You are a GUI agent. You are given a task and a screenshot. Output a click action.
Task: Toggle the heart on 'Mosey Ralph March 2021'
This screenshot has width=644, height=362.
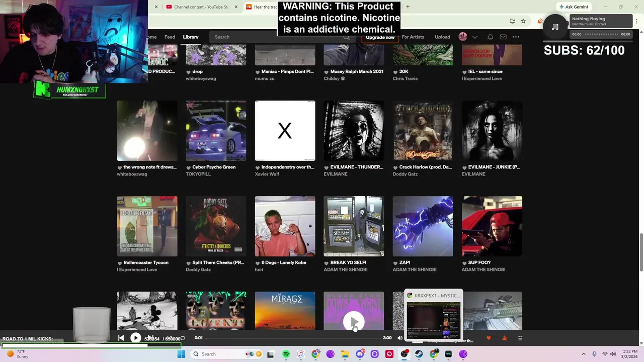tap(326, 72)
